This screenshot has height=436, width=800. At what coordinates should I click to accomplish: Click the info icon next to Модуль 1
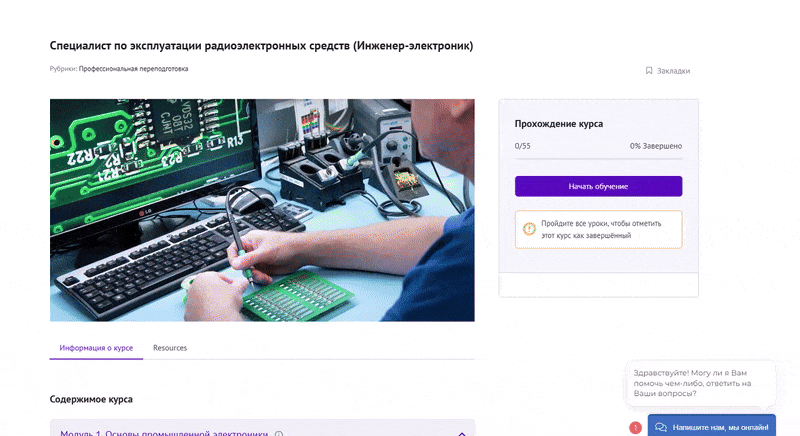(x=279, y=434)
